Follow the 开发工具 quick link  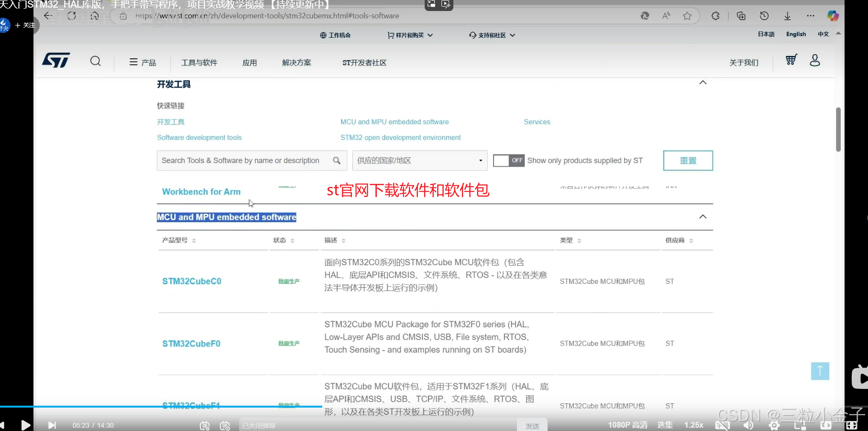tap(171, 122)
